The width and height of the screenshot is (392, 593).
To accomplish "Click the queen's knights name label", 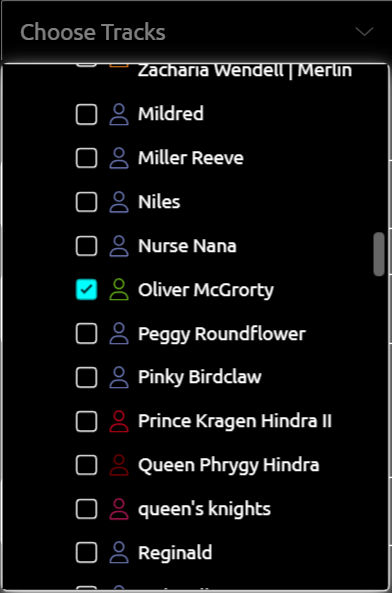I will click(204, 509).
